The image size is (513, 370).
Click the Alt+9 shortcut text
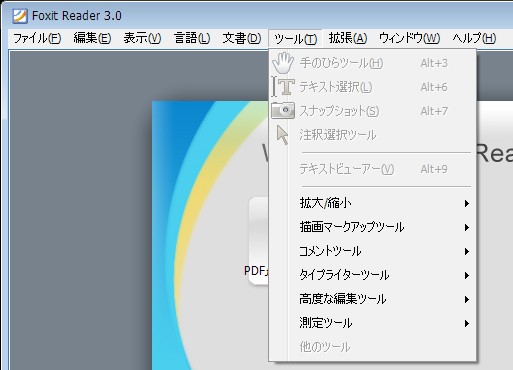(434, 169)
